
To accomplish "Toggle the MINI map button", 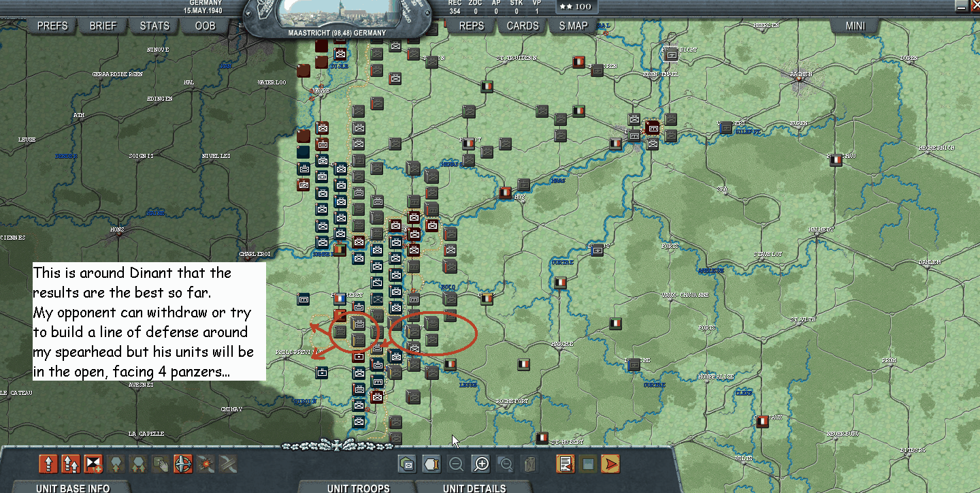I will (x=855, y=26).
